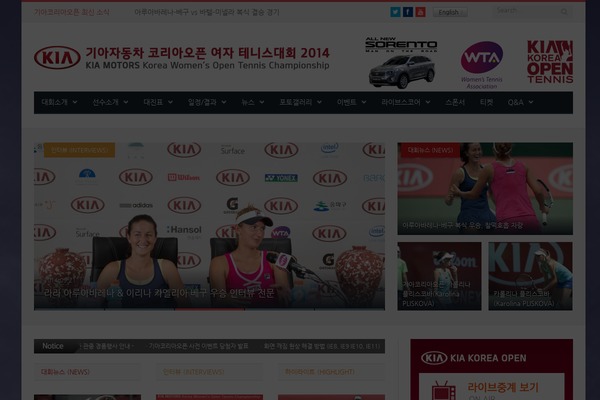Switch language with the English button
This screenshot has width=600, height=400.
[x=450, y=12]
